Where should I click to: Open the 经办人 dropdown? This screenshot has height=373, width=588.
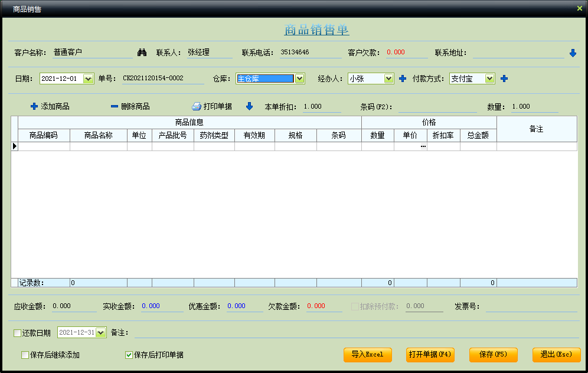coord(388,78)
